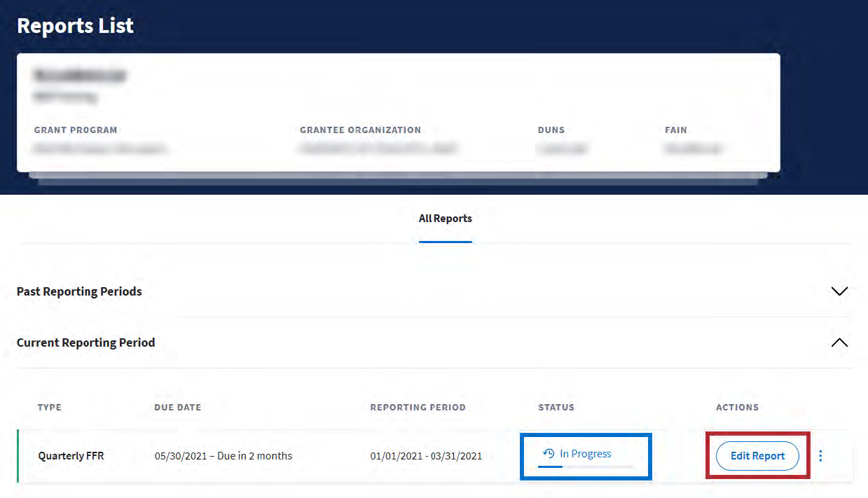The width and height of the screenshot is (868, 498).
Task: Click the In Progress status text
Action: (585, 454)
